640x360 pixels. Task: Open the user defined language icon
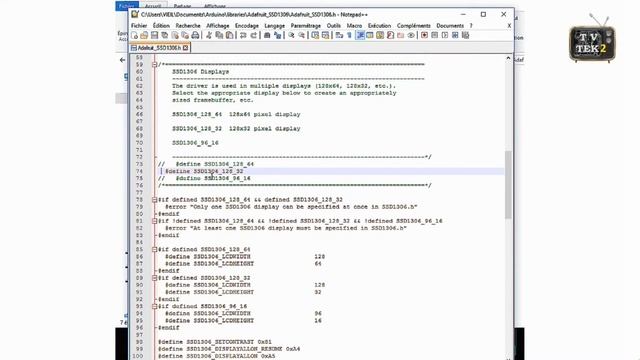370,36
